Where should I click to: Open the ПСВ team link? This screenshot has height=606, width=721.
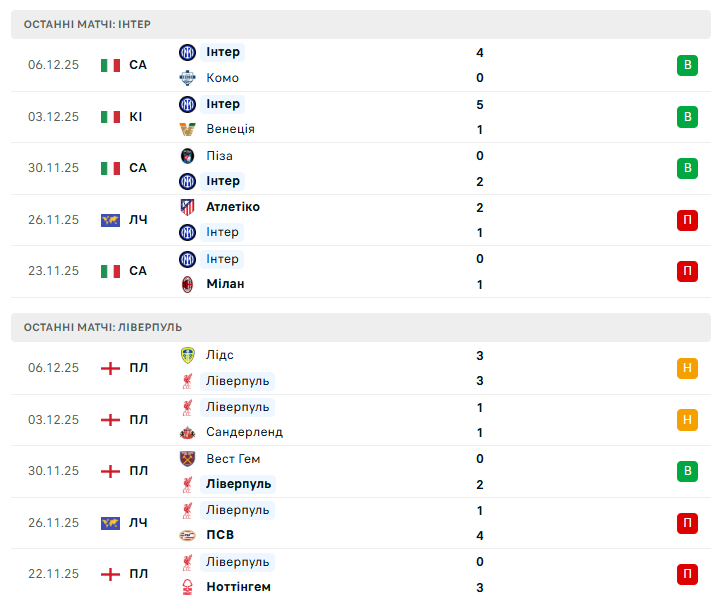point(220,535)
